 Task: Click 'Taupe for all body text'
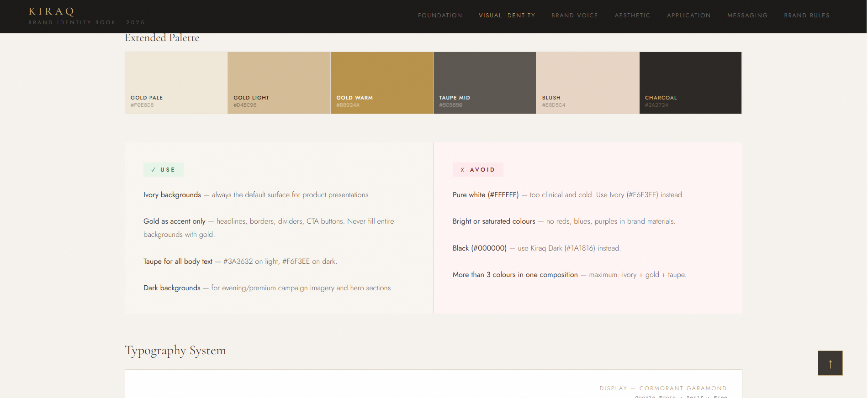tap(178, 262)
